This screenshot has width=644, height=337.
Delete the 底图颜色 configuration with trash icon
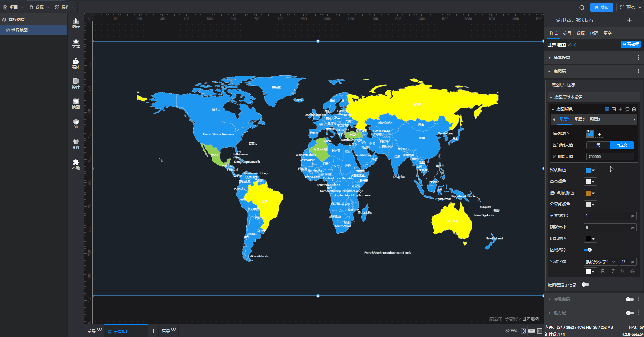click(x=634, y=109)
